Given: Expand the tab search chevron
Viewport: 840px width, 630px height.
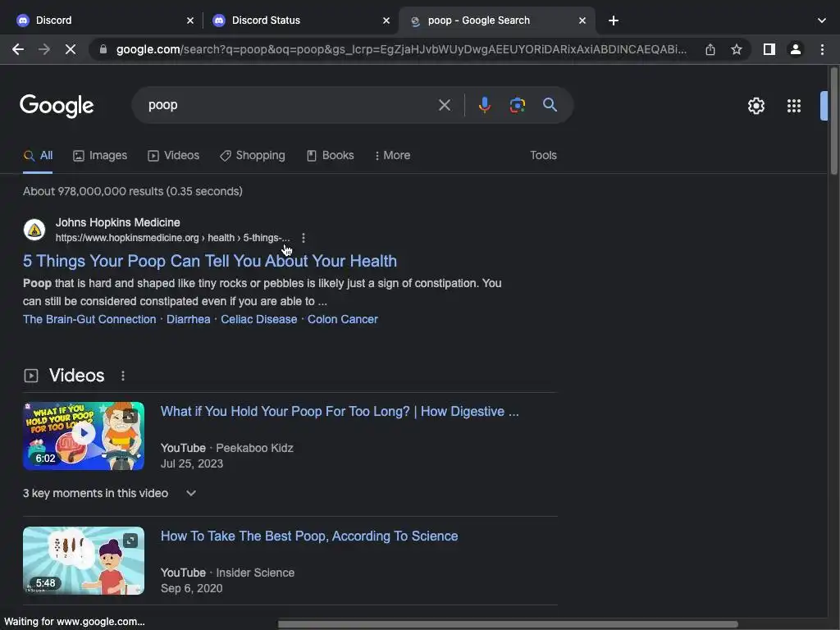Looking at the screenshot, I should (x=822, y=21).
